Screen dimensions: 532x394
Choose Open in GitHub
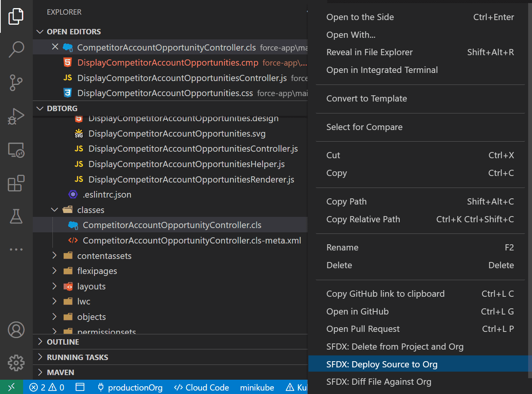point(420,311)
